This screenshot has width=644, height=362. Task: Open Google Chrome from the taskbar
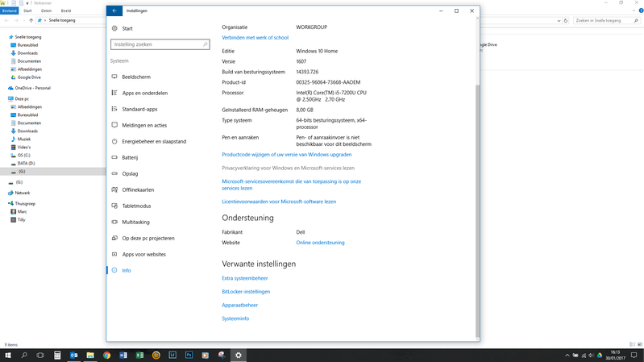(106, 355)
